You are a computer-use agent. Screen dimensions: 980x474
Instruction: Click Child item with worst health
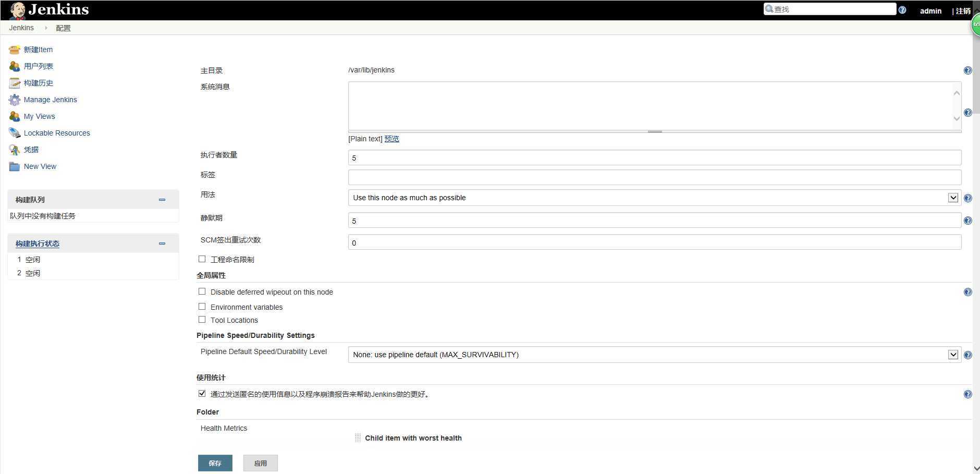coord(413,438)
